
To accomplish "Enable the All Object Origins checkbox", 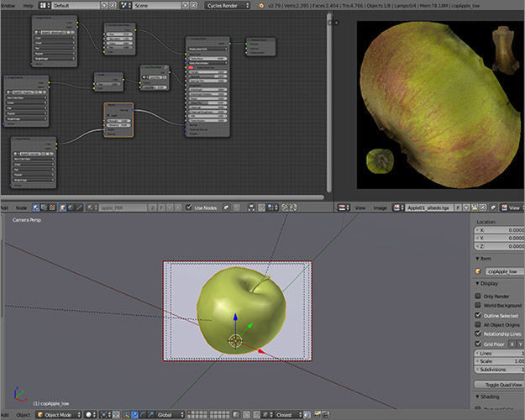I will click(478, 324).
